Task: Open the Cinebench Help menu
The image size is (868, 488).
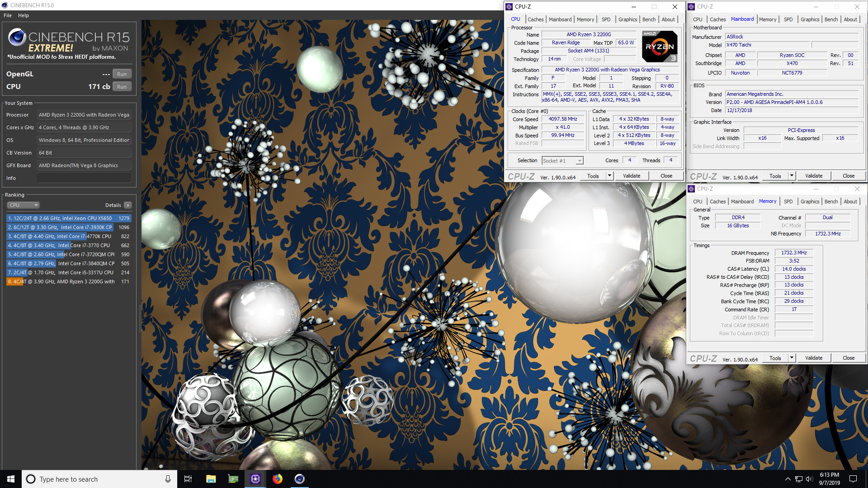Action: click(24, 15)
